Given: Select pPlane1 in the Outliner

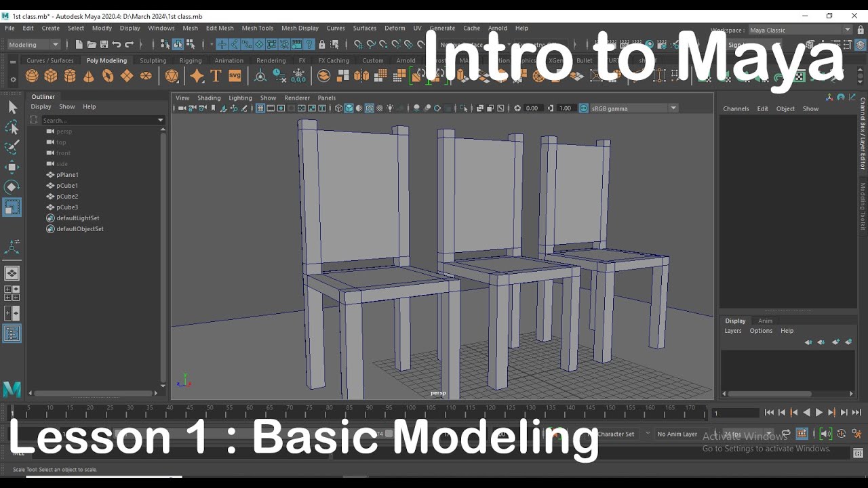Looking at the screenshot, I should click(67, 175).
